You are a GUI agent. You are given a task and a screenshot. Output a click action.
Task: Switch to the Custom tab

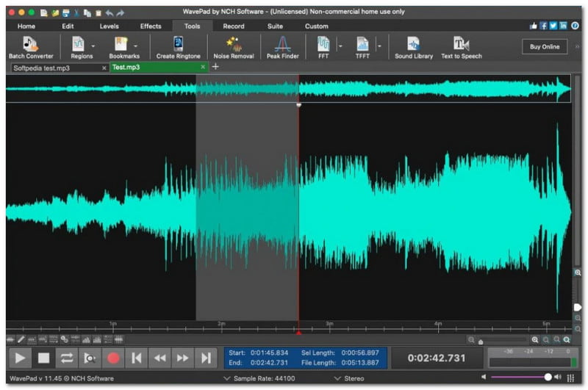click(x=317, y=26)
